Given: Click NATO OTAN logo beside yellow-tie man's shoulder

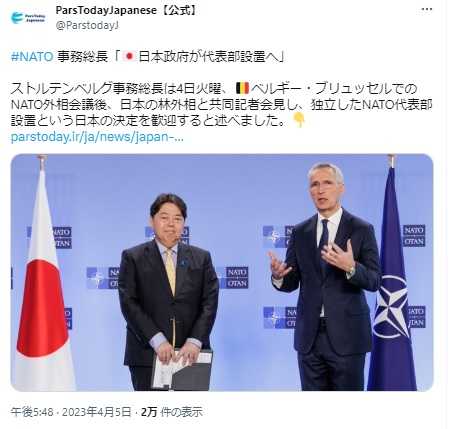Looking at the screenshot, I should (x=233, y=277).
